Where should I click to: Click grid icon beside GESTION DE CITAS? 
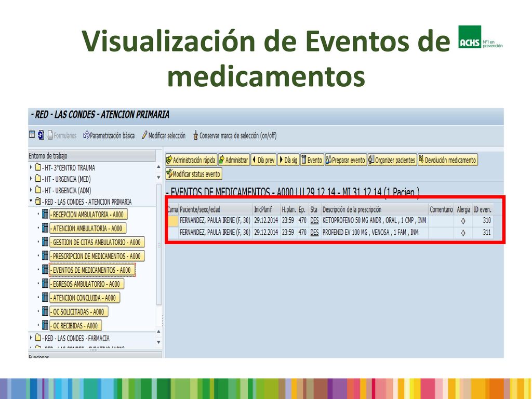(x=45, y=242)
